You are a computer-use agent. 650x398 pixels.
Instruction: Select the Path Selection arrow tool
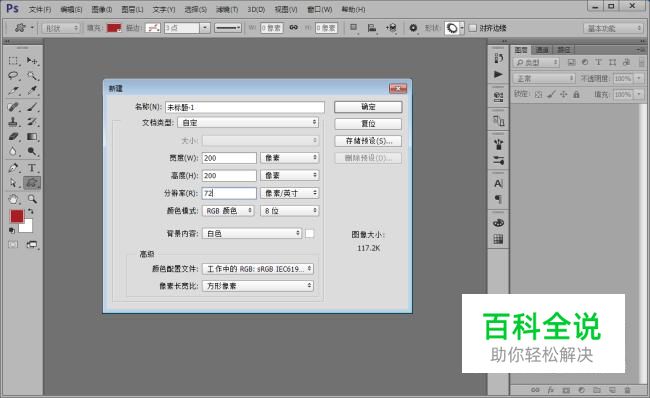pos(13,183)
